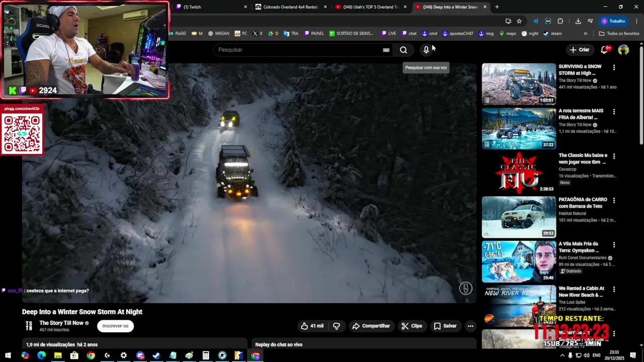Like the video with 41 mil thumbs up

coord(312,326)
